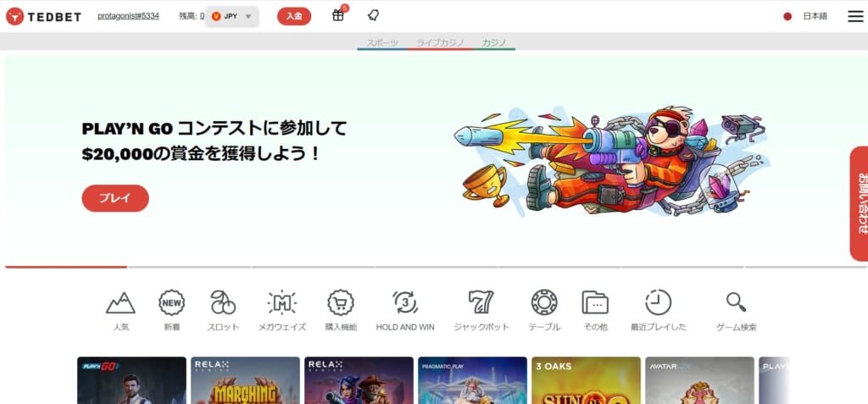868x404 pixels.
Task: Select the 購入機能 cart category
Action: 341,311
